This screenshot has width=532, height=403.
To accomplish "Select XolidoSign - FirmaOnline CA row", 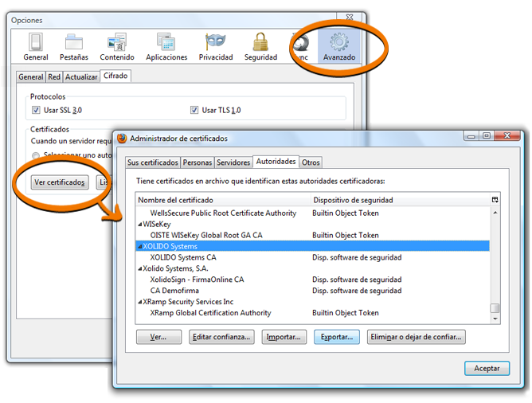I will click(312, 280).
